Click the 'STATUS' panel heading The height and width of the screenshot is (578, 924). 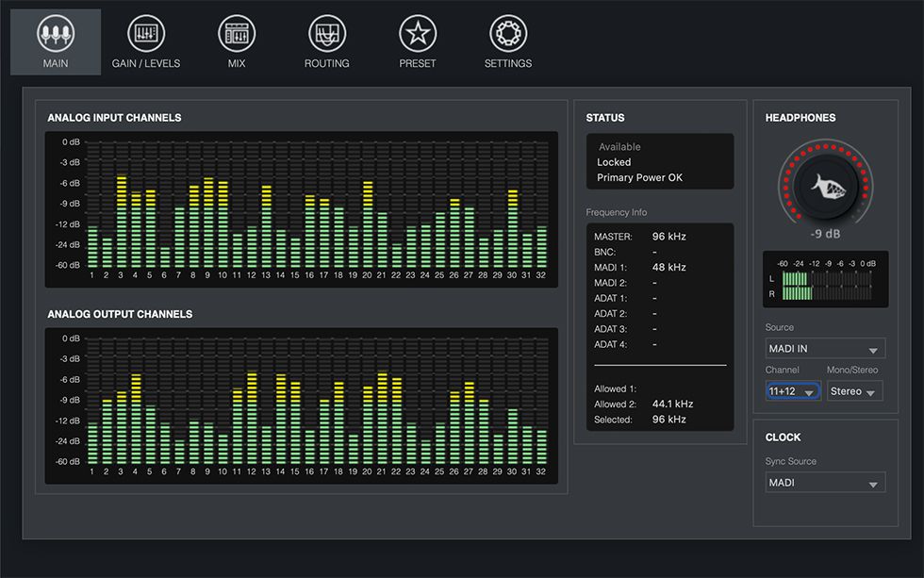click(604, 118)
